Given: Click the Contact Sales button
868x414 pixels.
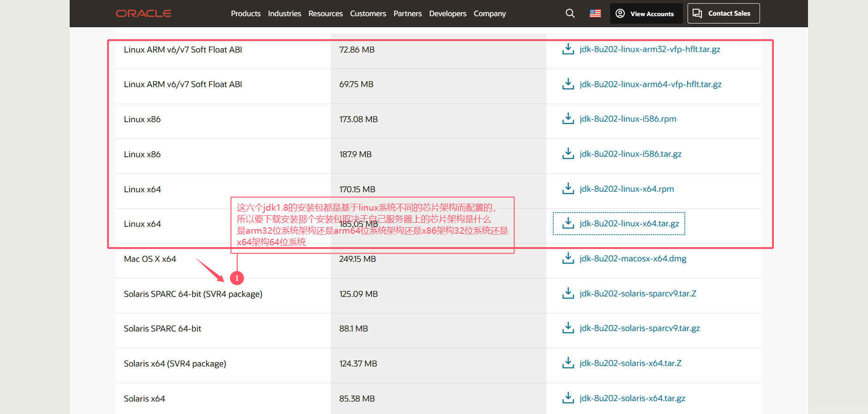Looking at the screenshot, I should coord(724,13).
